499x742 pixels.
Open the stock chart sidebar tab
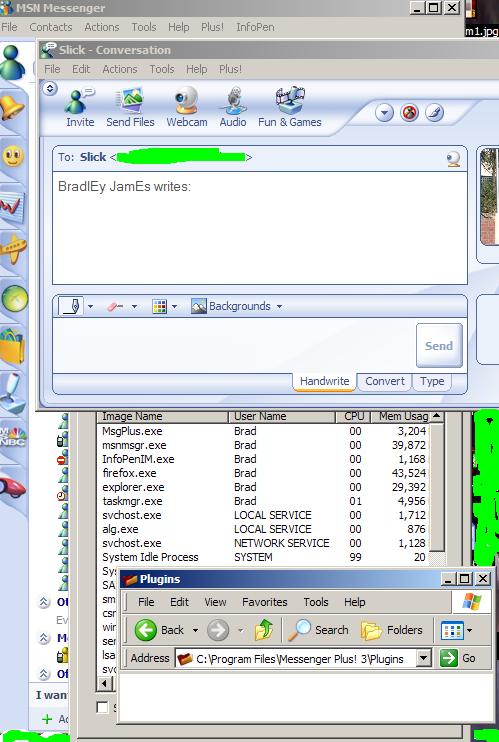[12, 206]
